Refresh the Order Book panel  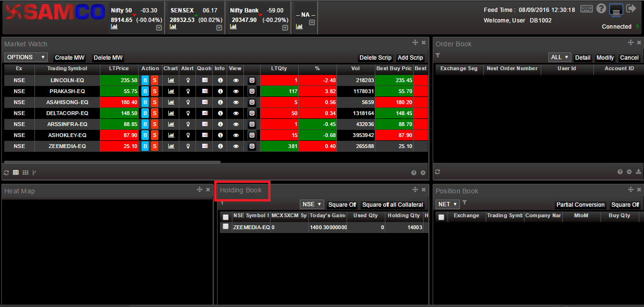click(437, 172)
